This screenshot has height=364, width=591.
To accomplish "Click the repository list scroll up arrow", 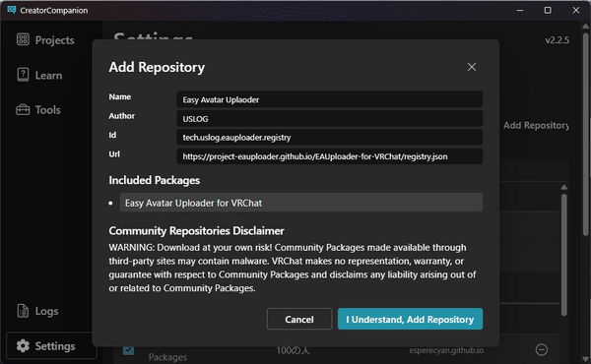I will (563, 187).
